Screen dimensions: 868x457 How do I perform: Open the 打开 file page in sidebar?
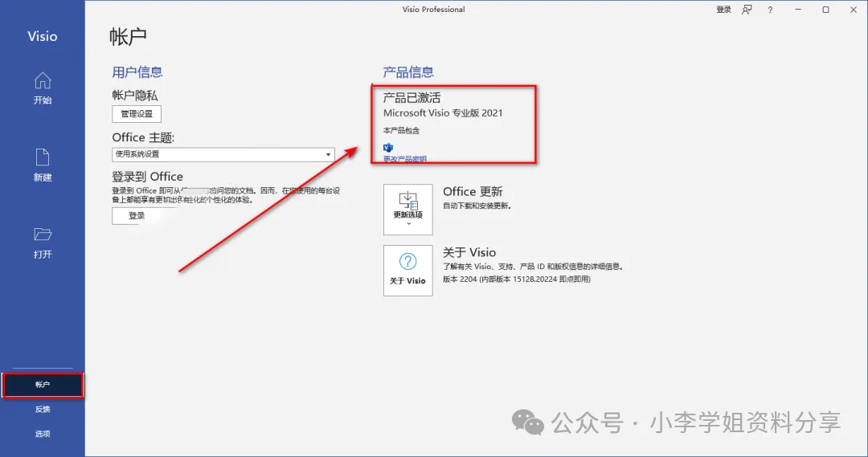(x=43, y=243)
